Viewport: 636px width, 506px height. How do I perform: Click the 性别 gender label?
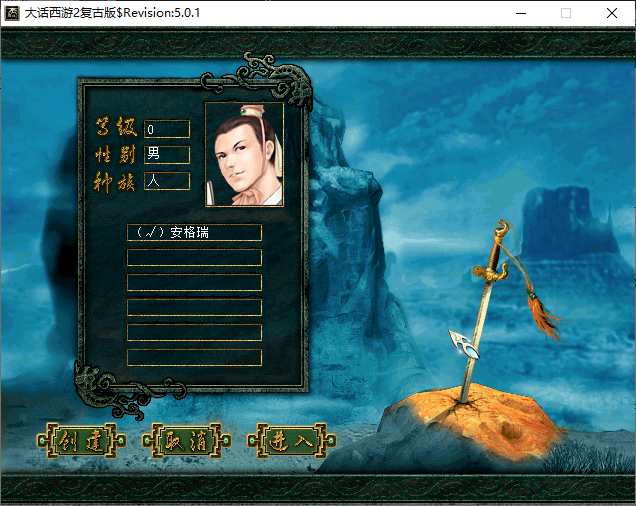tap(114, 155)
